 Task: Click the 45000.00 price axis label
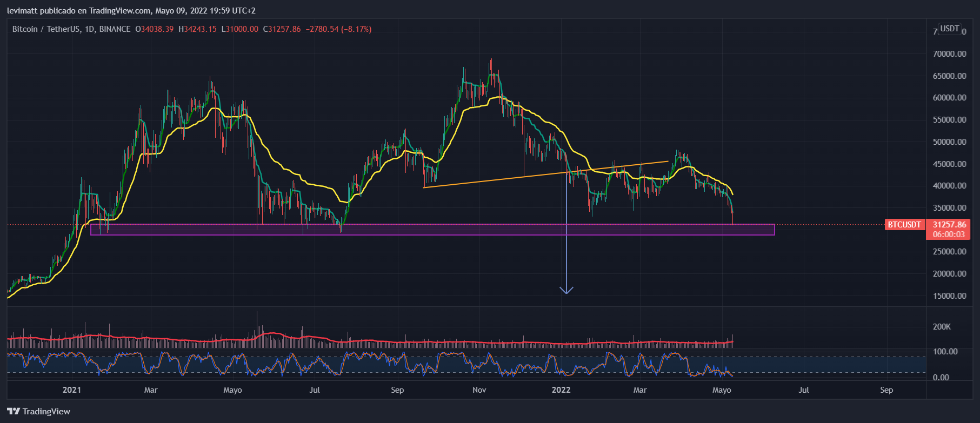pos(949,164)
